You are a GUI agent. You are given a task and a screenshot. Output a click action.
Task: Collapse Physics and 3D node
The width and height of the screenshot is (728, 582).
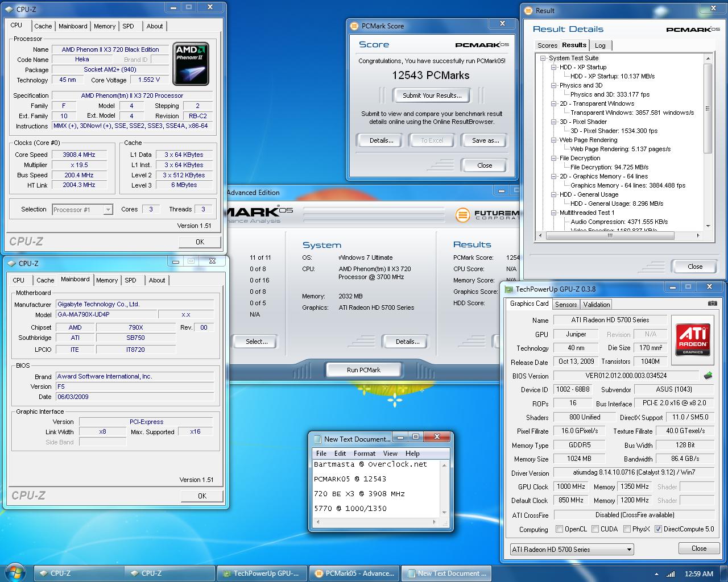point(553,85)
